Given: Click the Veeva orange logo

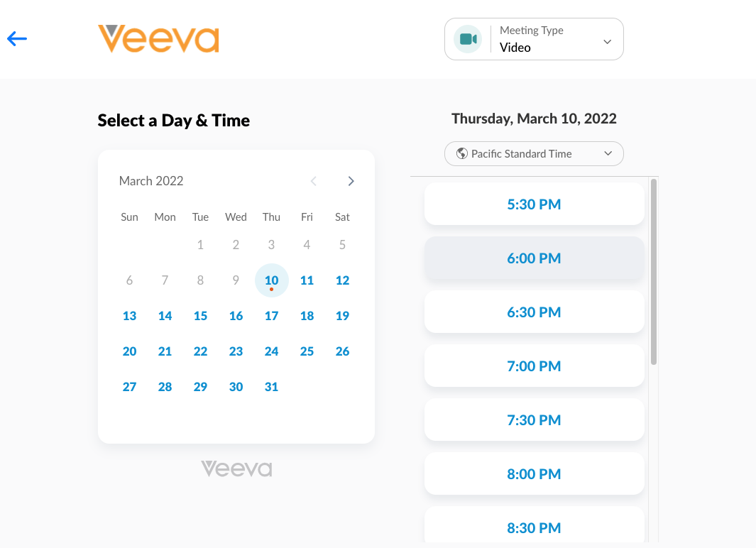Looking at the screenshot, I should tap(158, 39).
